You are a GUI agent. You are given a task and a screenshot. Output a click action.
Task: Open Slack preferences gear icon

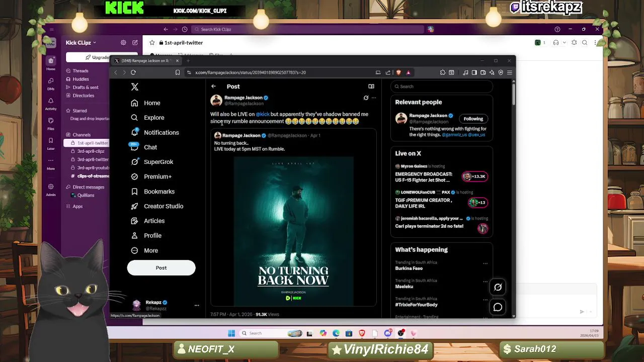tap(123, 43)
